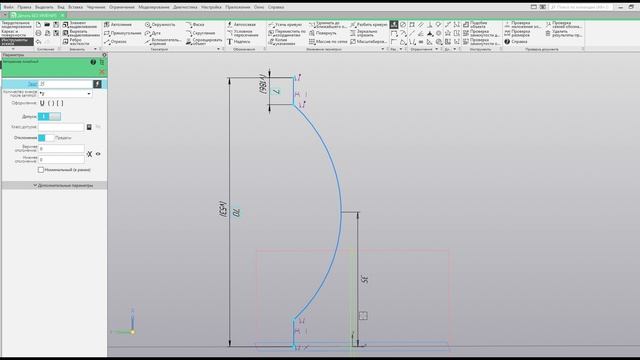
Task: Select the Скругление tool
Action: 200,33
